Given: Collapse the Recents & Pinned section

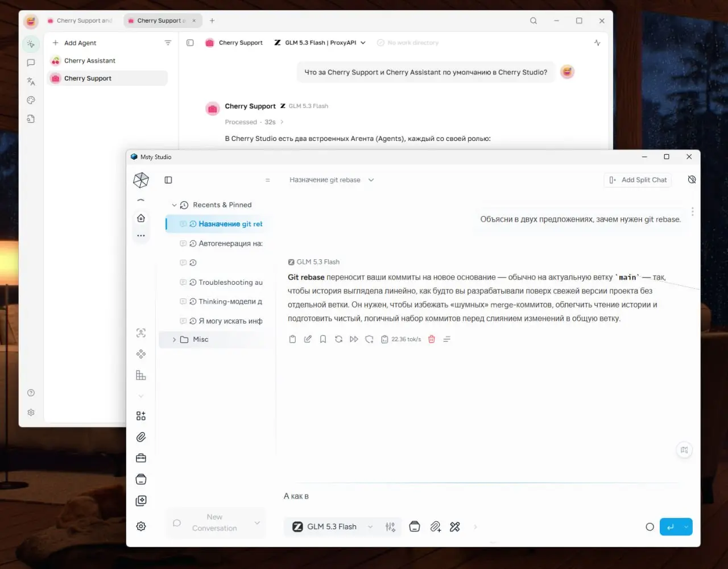Looking at the screenshot, I should pyautogui.click(x=174, y=205).
